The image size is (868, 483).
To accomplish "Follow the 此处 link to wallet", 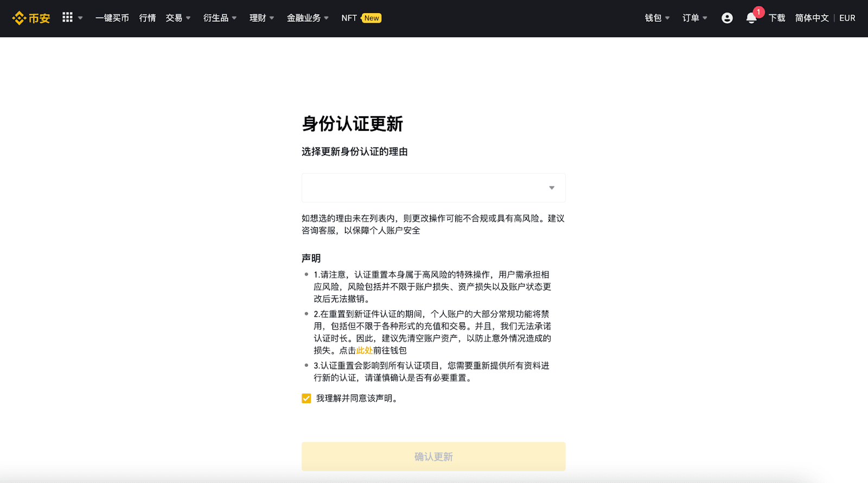I will [364, 351].
